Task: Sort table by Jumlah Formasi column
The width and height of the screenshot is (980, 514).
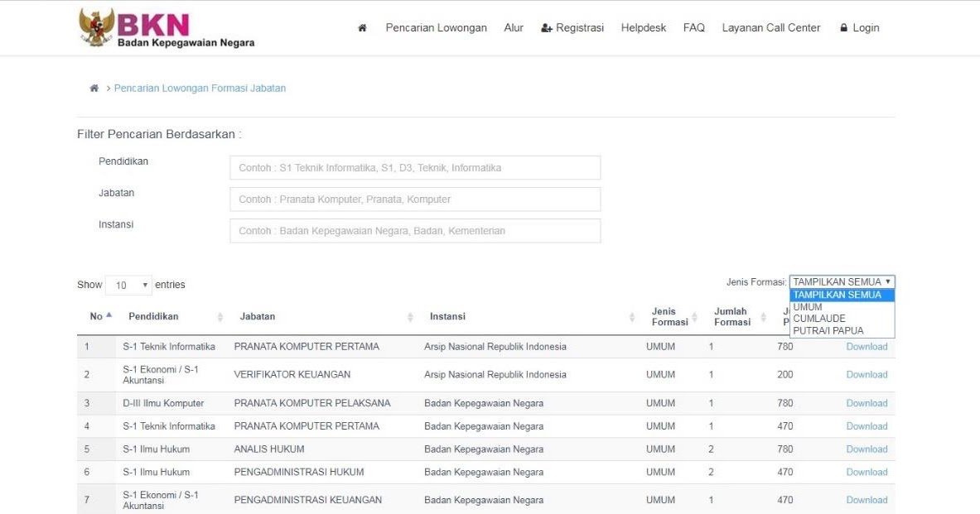Action: (763, 317)
